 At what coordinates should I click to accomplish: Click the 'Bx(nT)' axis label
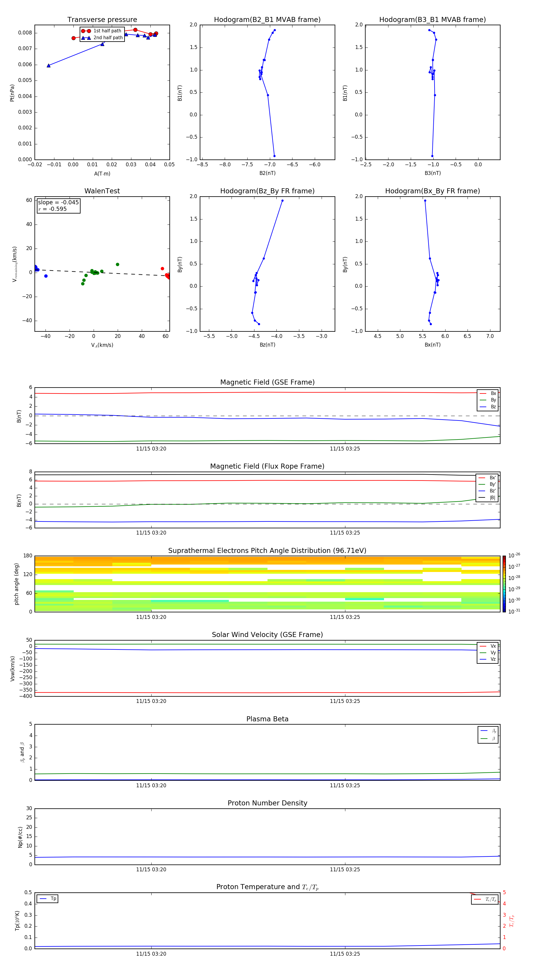(432, 345)
